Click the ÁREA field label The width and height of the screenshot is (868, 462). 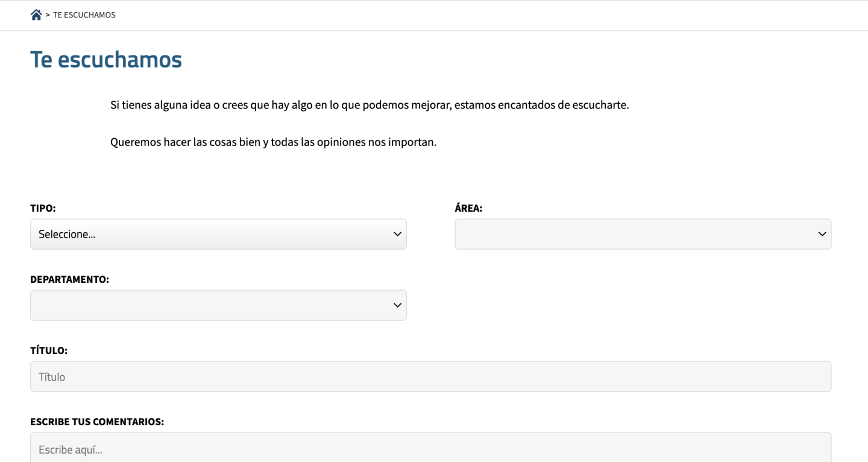coord(468,208)
